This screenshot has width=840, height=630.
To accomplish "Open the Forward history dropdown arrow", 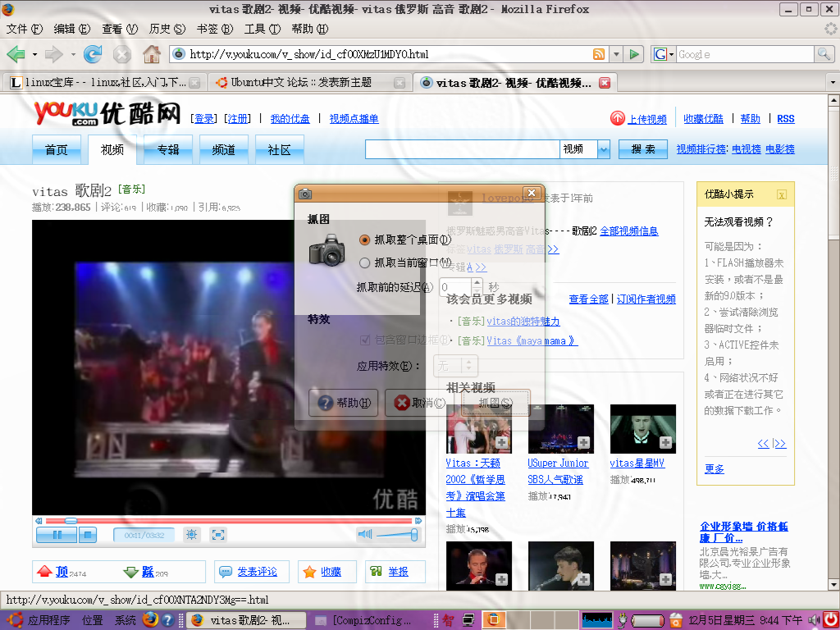I will (x=73, y=54).
